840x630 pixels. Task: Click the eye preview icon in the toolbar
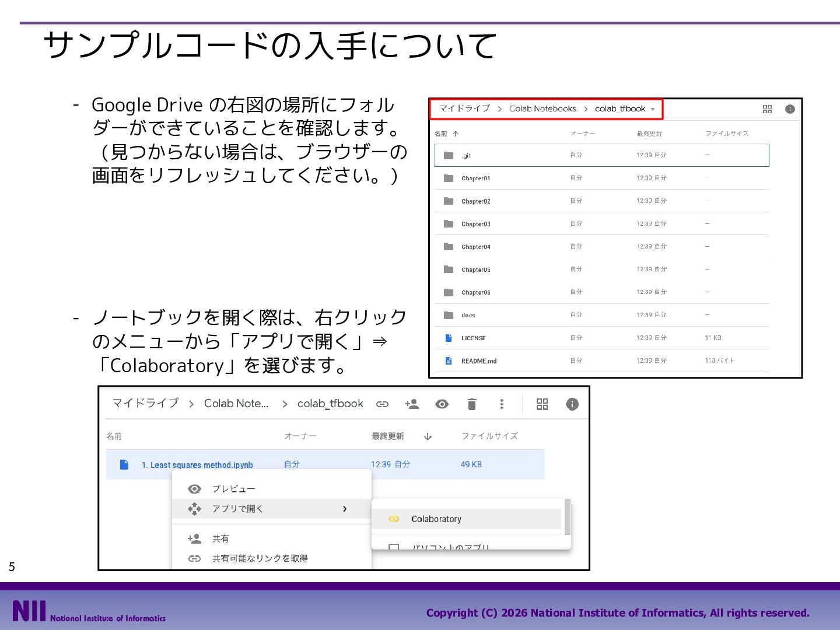(x=442, y=404)
